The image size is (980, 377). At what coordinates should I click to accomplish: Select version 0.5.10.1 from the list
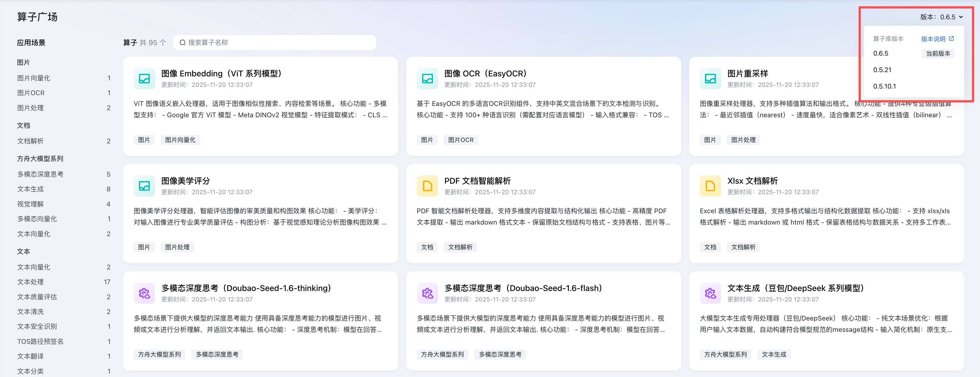884,87
